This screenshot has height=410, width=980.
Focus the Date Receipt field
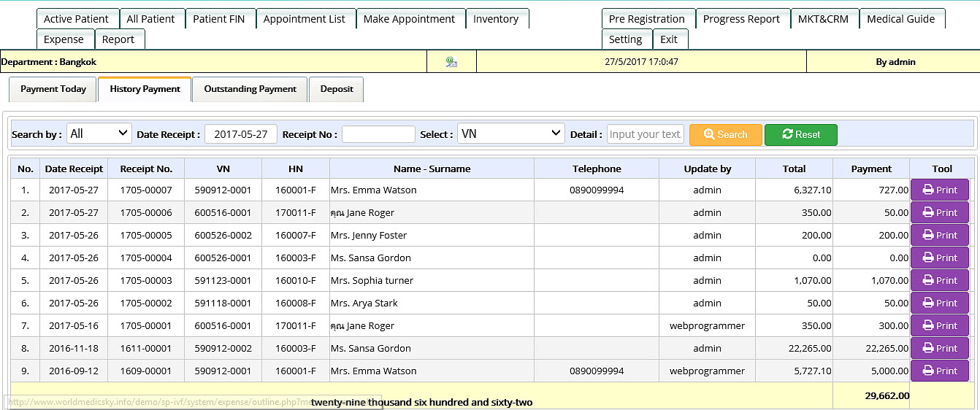241,134
